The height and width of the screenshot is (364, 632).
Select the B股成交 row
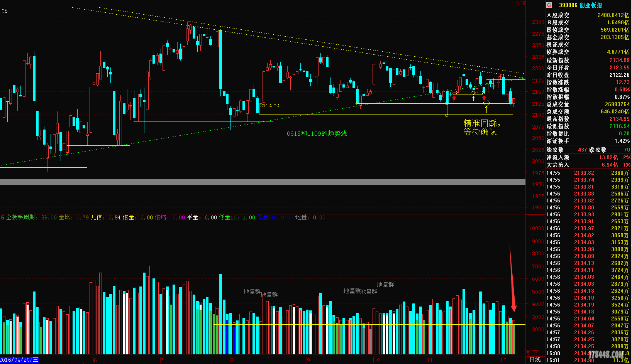pyautogui.click(x=588, y=22)
